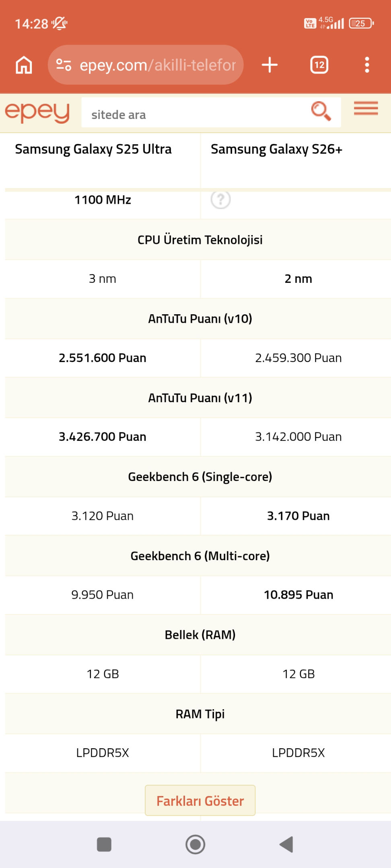391x868 pixels.
Task: Select the AnTuTu Puanı (v11) row header
Action: (x=200, y=398)
